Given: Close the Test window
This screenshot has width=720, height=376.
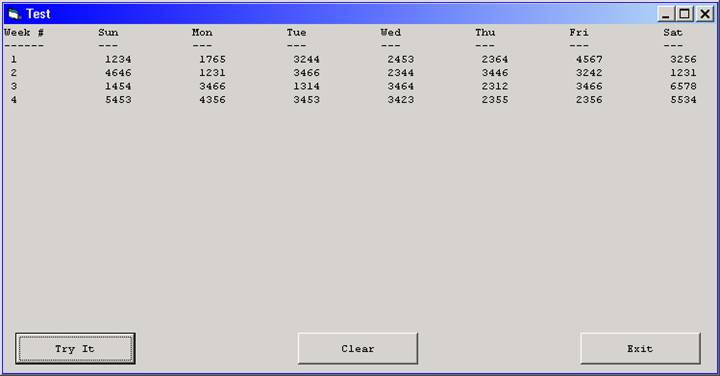Looking at the screenshot, I should (705, 14).
